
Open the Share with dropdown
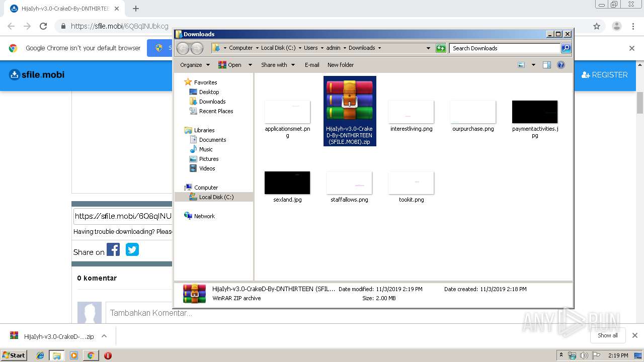click(278, 65)
